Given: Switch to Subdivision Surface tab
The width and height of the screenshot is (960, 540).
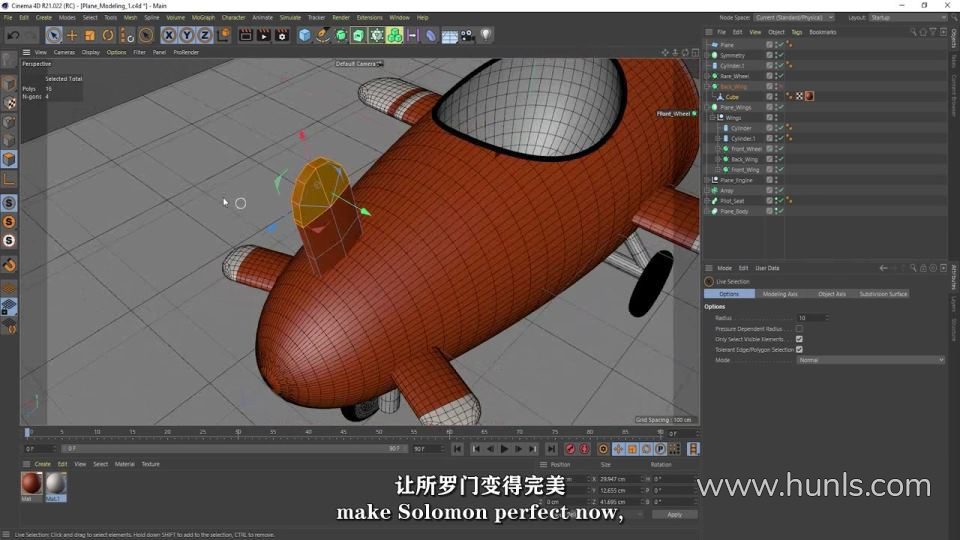Looking at the screenshot, I should click(x=883, y=294).
